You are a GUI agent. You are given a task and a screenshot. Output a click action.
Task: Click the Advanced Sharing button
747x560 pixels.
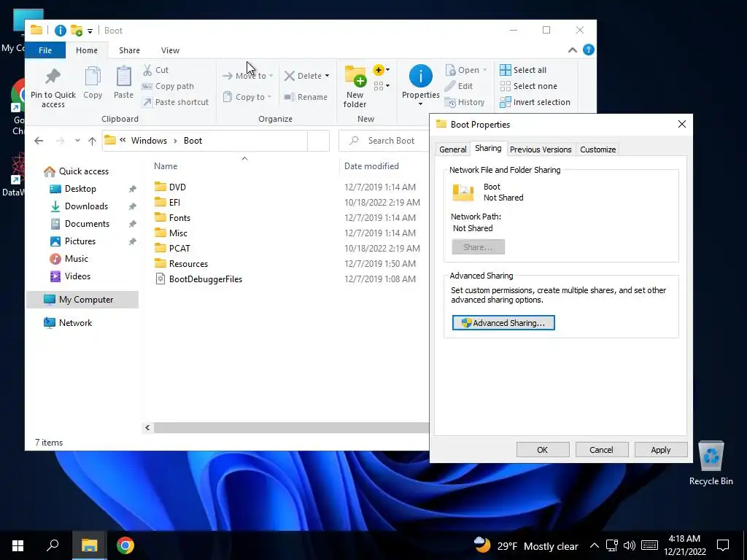pyautogui.click(x=503, y=323)
